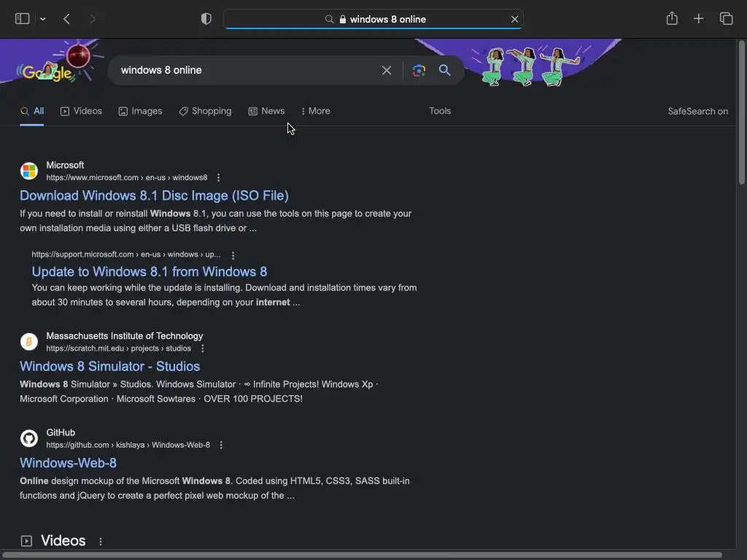This screenshot has width=747, height=560.
Task: Open options for the GitHub result
Action: [221, 446]
